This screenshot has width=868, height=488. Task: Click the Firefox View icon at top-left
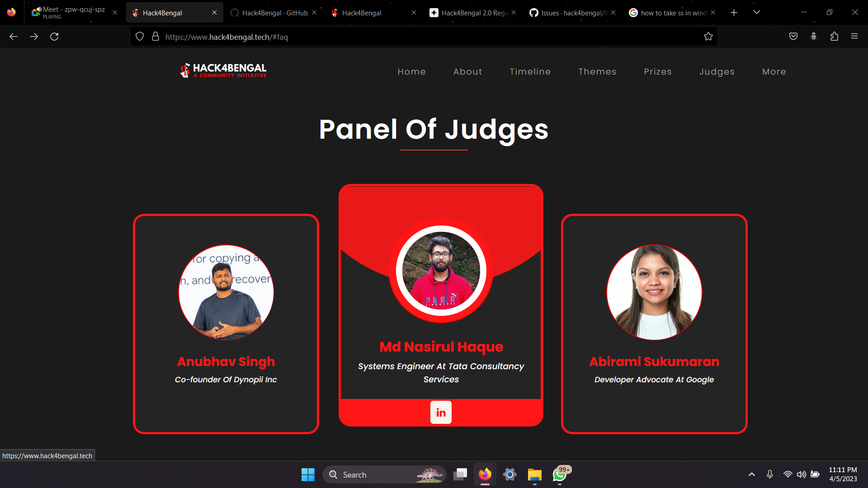tap(11, 13)
